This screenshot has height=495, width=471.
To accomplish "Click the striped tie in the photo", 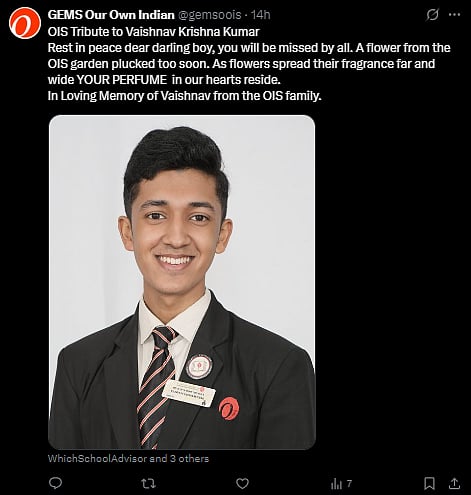I will tap(157, 387).
